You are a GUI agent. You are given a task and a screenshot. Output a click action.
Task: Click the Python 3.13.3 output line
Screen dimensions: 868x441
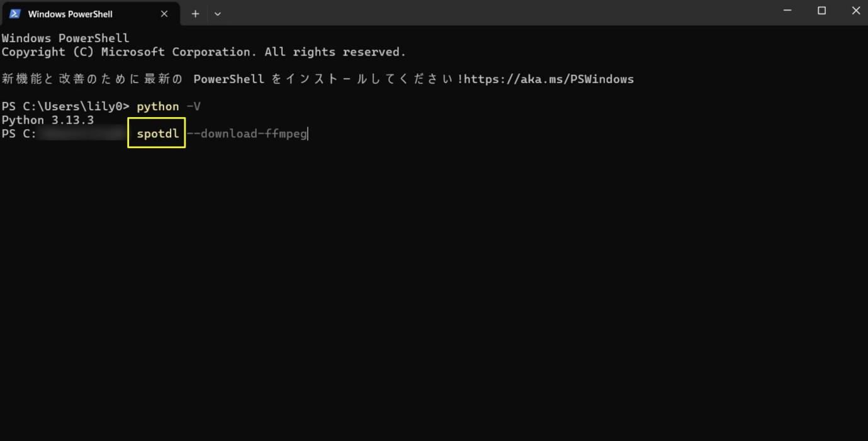[x=47, y=120]
